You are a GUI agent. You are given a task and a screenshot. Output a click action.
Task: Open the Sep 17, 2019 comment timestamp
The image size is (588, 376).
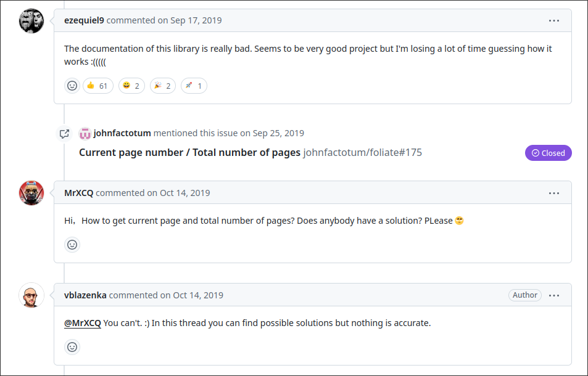tap(196, 20)
